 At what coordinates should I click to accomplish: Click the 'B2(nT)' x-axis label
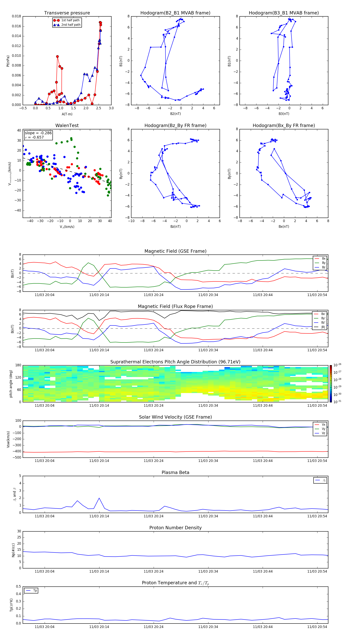[x=175, y=114]
